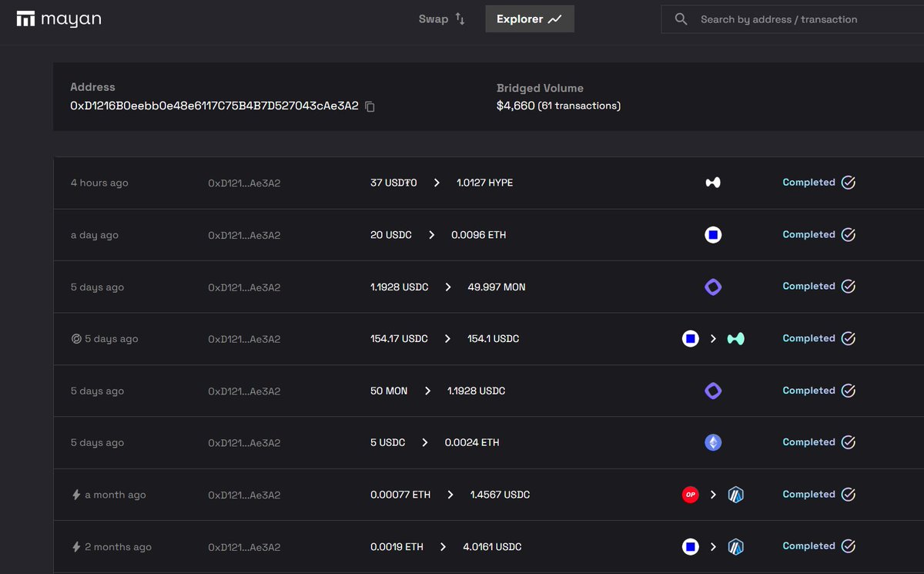
Task: Select the 'a day ago' timestamp
Action: 95,235
